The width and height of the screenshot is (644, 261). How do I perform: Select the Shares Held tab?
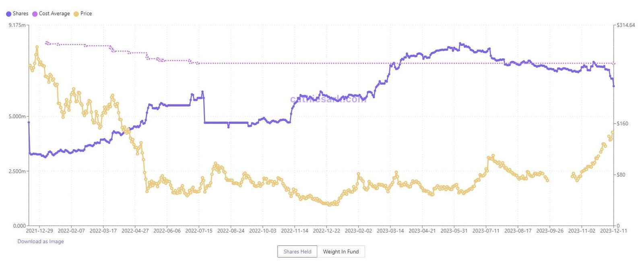click(297, 251)
